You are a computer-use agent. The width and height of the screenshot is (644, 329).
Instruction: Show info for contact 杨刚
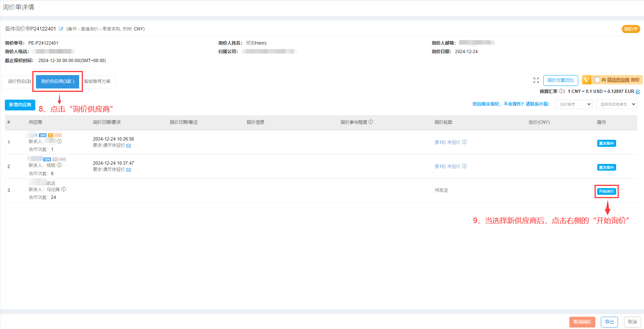point(59,165)
